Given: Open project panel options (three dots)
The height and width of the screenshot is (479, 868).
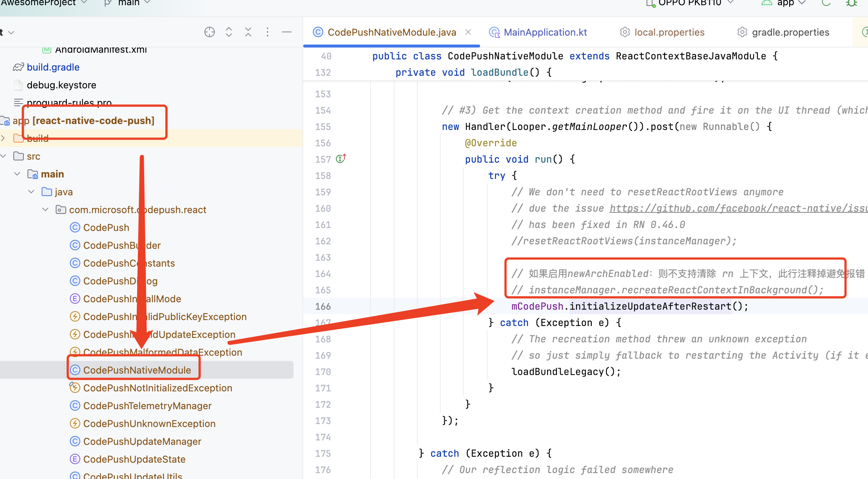Looking at the screenshot, I should [x=268, y=32].
